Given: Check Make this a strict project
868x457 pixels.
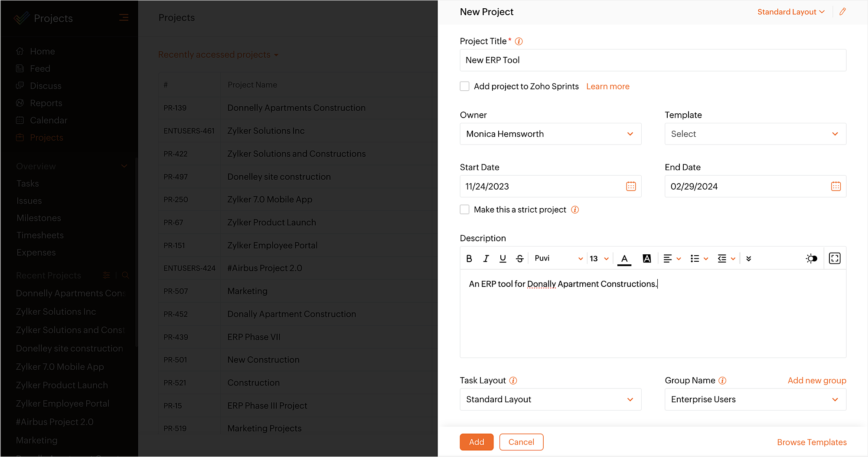Looking at the screenshot, I should pos(464,210).
